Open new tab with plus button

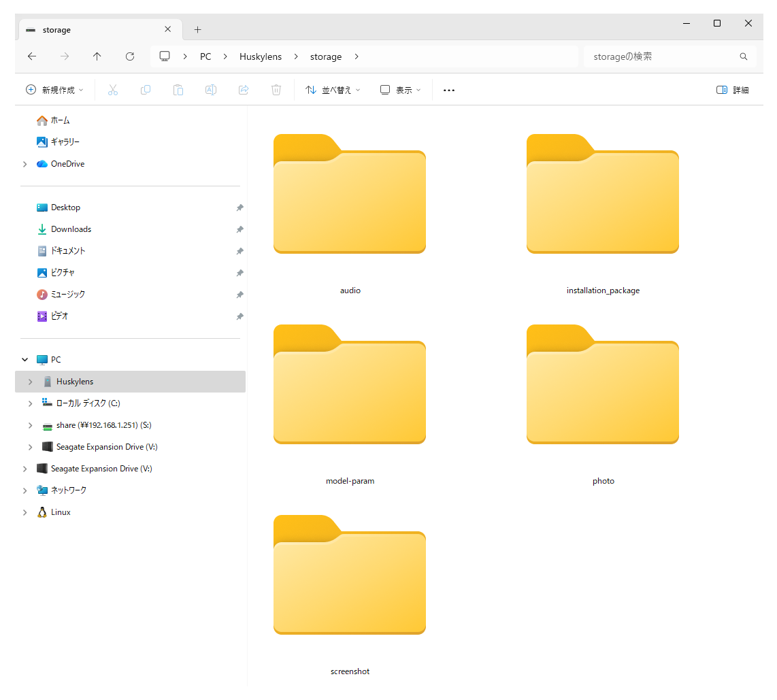pos(198,30)
